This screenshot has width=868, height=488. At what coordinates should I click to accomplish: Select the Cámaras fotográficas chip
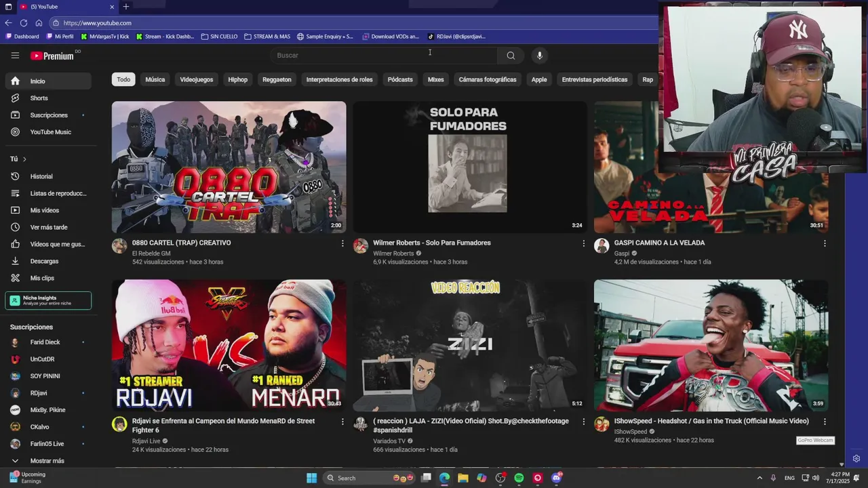point(488,79)
